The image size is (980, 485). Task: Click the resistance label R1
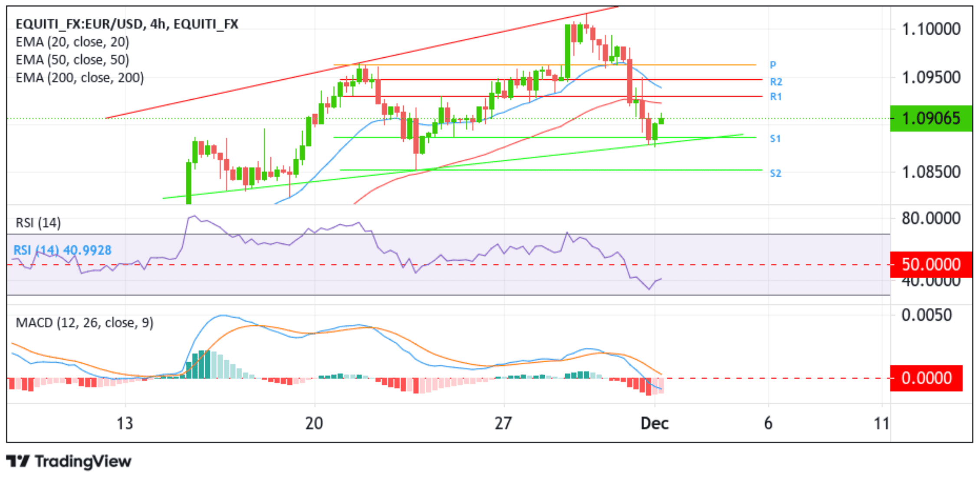coord(776,97)
